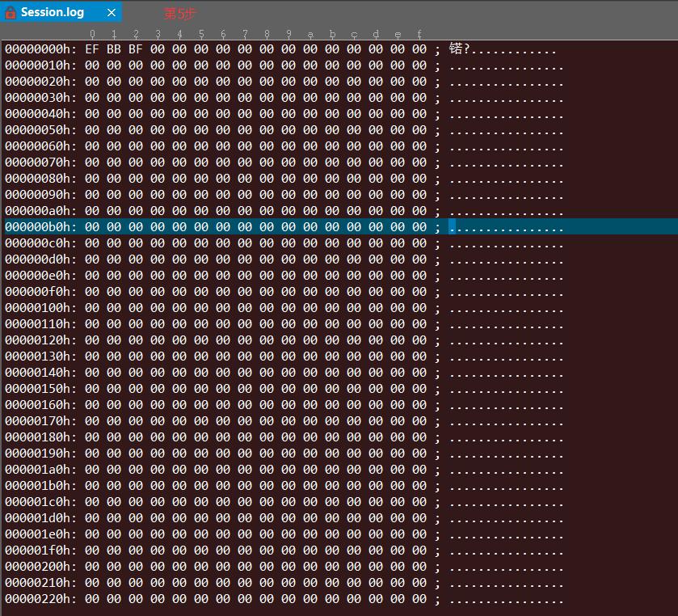
Task: Click offset 000001c0h row address
Action: point(40,502)
